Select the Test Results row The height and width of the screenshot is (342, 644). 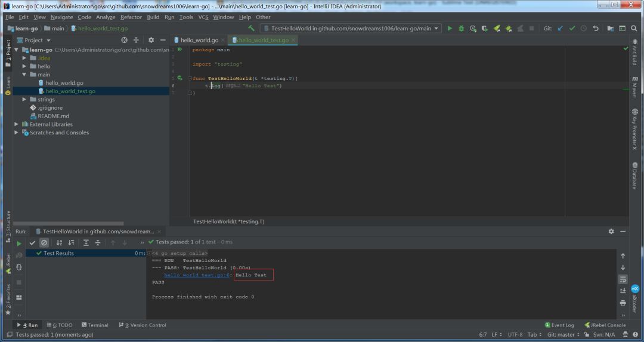85,253
